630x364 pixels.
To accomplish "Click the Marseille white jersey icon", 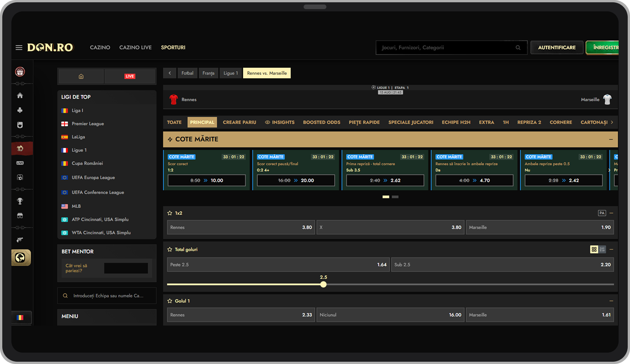I will [x=607, y=99].
